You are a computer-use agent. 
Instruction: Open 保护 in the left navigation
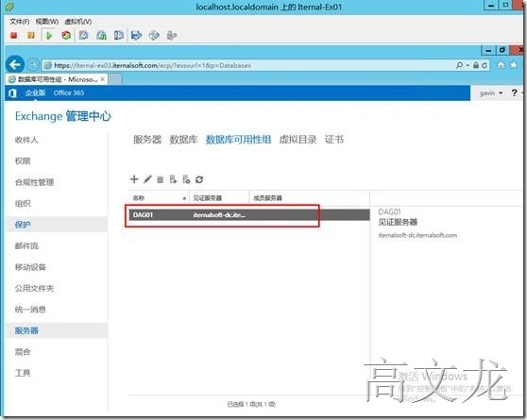(x=23, y=225)
